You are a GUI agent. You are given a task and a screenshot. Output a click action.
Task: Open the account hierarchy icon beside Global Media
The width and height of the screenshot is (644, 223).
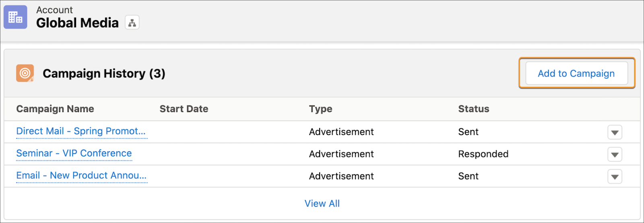point(132,23)
